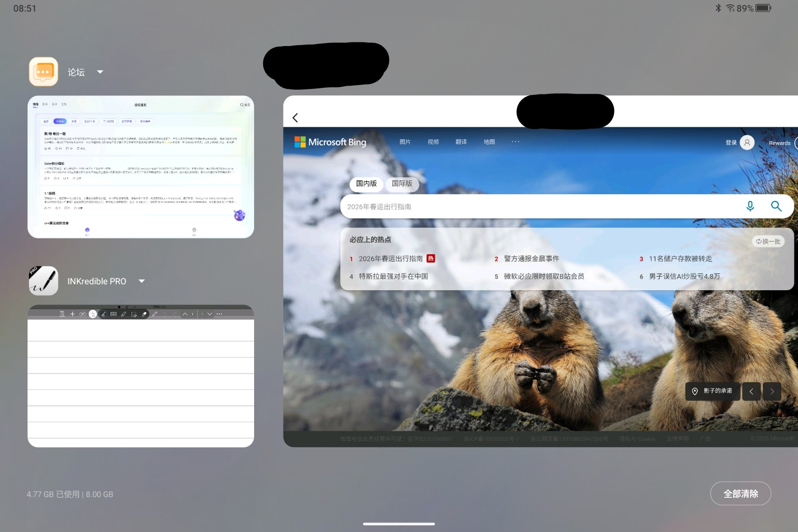Open the abc text insertion tool
The height and width of the screenshot is (532, 798).
[x=114, y=314]
